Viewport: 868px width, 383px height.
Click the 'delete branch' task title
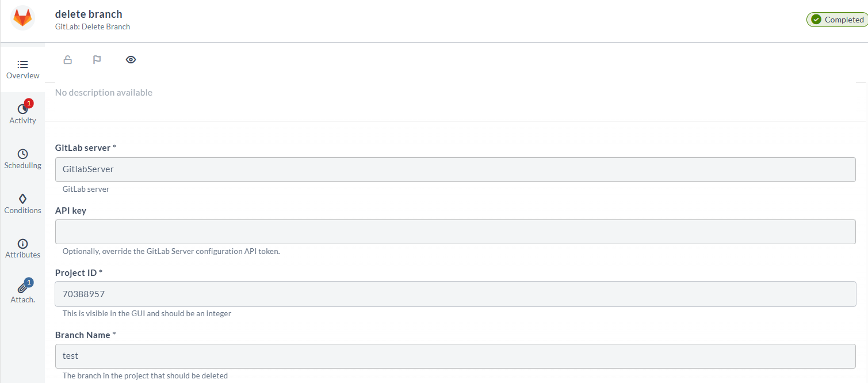pos(89,14)
